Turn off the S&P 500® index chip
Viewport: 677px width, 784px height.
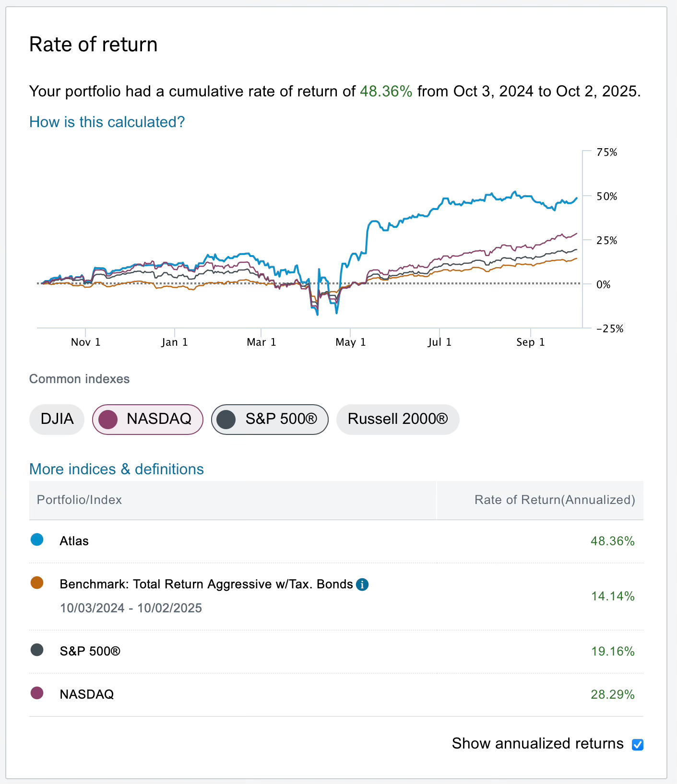pyautogui.click(x=270, y=419)
